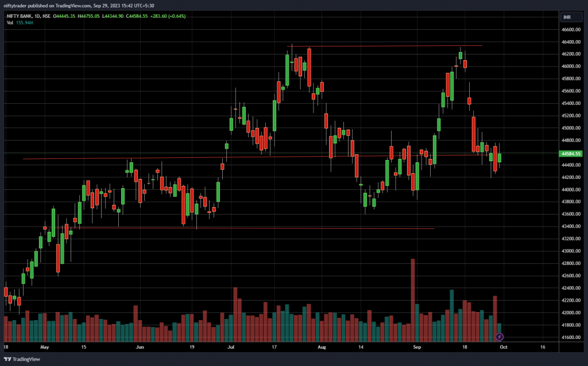Click the 44200.00 price axis label
The image size is (588, 366).
tap(571, 177)
